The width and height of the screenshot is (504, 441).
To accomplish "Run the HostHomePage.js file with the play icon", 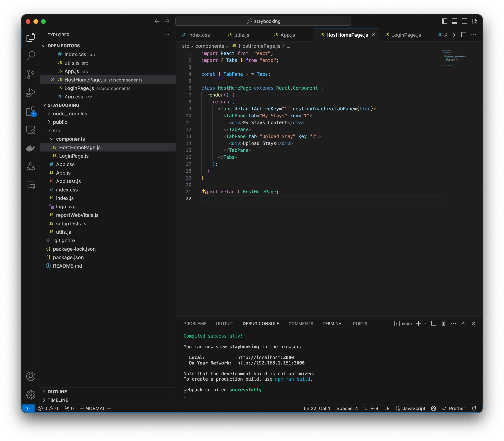I will pyautogui.click(x=454, y=35).
